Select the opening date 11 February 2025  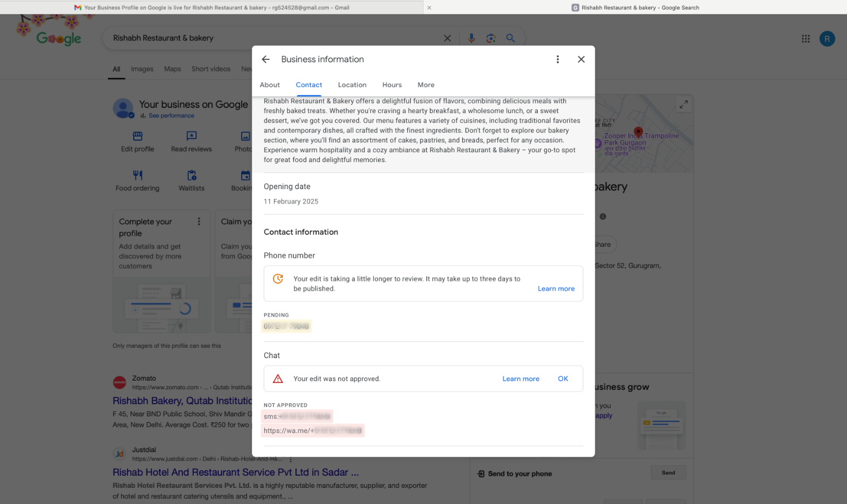(291, 202)
